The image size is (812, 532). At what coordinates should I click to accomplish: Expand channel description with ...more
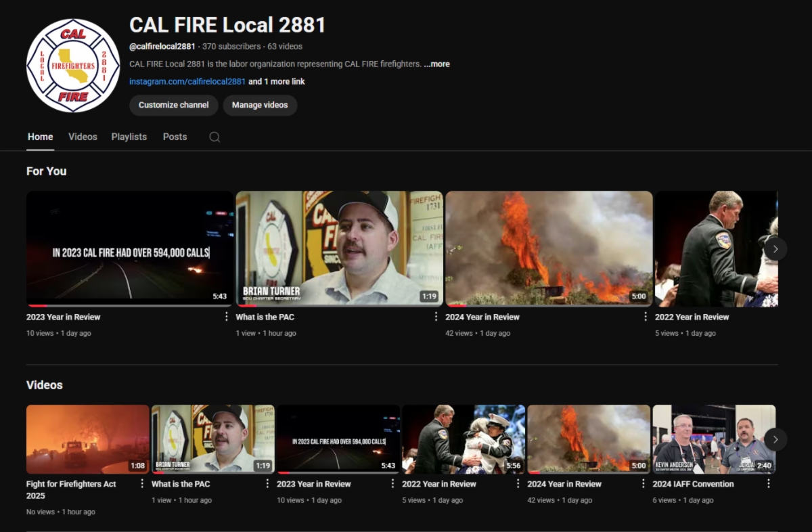(437, 64)
